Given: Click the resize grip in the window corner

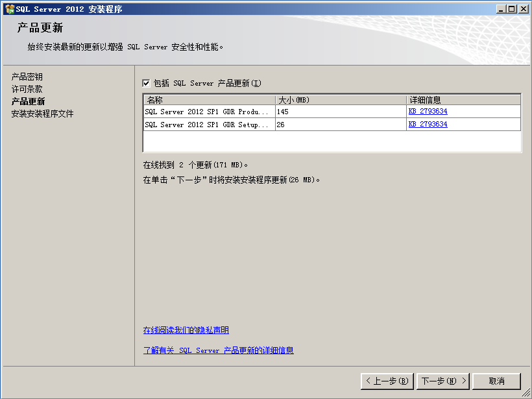Looking at the screenshot, I should point(525,393).
